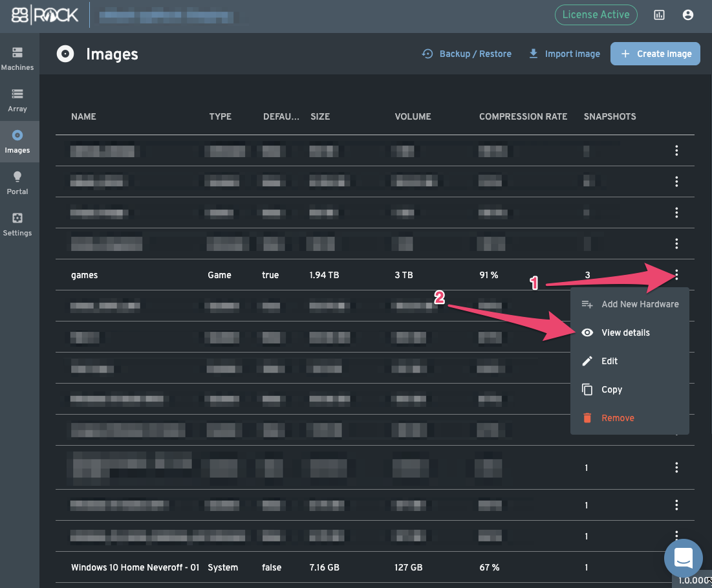Click the SNAPSHOTS column header

click(x=609, y=116)
